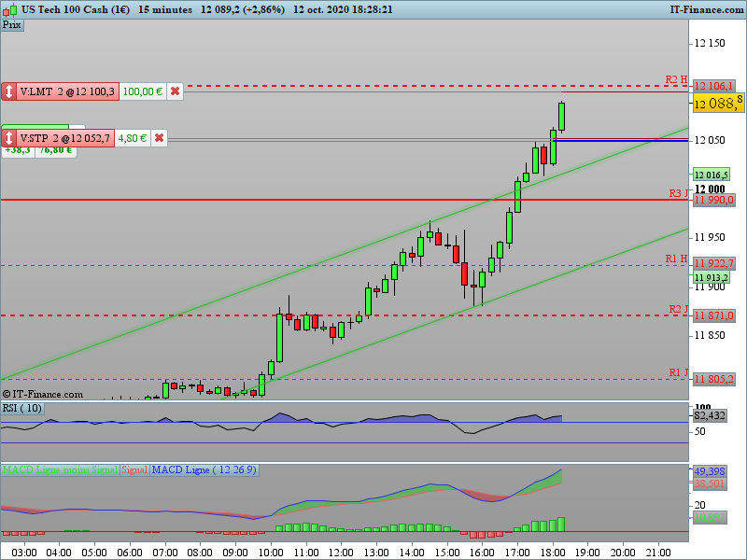Screen dimensions: 747x560
Task: Click the 10:00 time axis label
Action: click(271, 553)
